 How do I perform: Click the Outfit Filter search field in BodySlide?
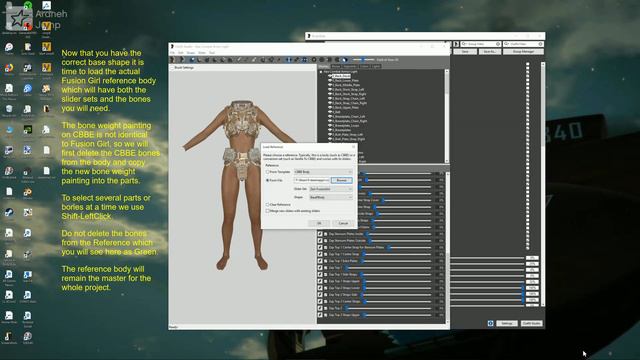523,44
